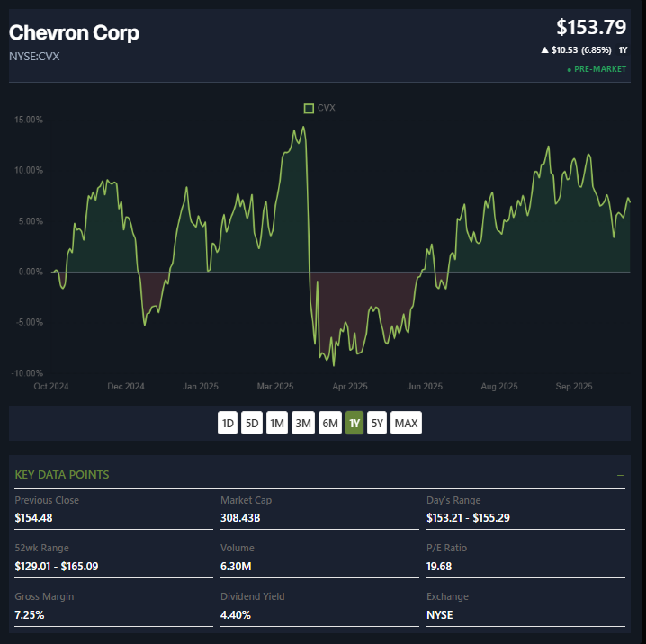Screen dimensions: 646x644
Task: Collapse the Key Data Points section
Action: pos(620,475)
